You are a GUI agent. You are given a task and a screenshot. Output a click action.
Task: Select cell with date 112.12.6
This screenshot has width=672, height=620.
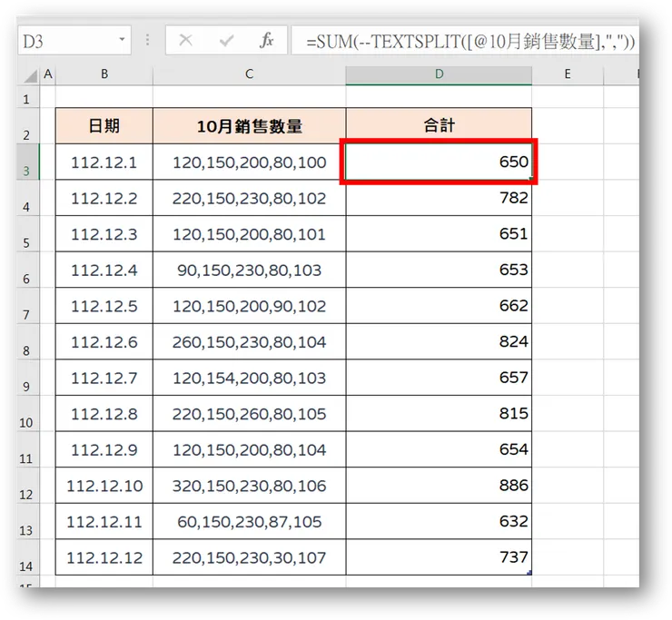[x=104, y=342]
